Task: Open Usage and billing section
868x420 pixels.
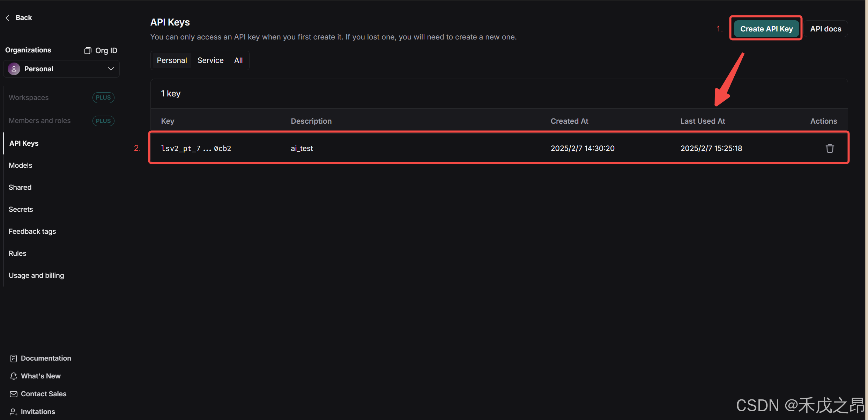Action: [x=36, y=275]
